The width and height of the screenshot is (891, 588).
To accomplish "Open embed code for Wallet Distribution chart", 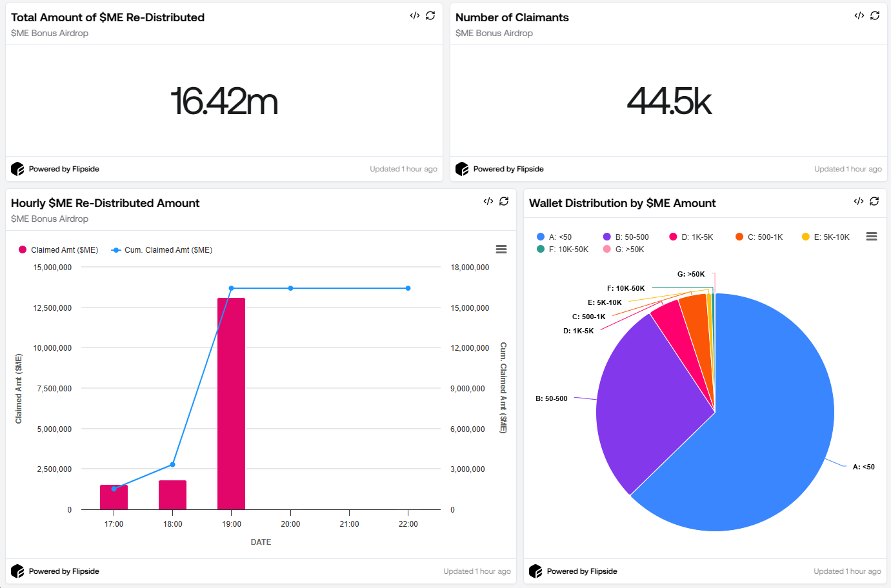I will (x=858, y=201).
